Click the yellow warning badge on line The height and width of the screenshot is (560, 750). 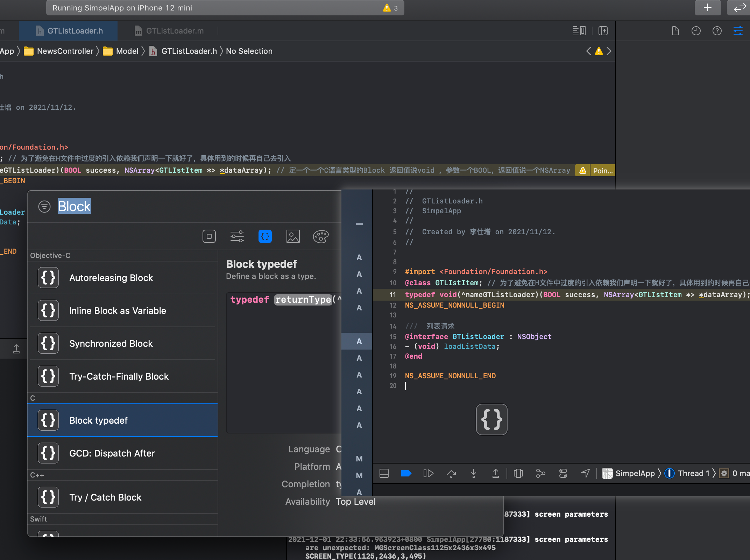582,170
